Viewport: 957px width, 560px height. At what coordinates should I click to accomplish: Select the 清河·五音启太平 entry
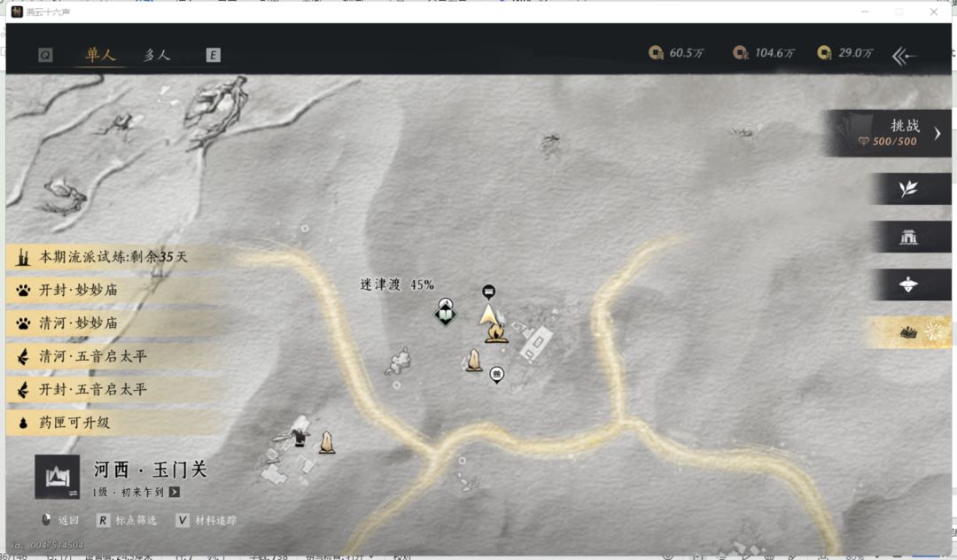[x=113, y=356]
